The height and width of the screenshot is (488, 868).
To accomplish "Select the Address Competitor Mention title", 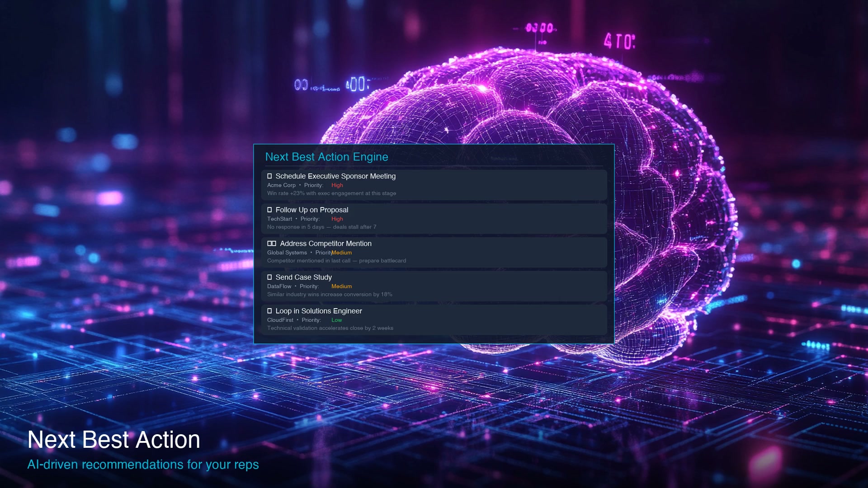I will point(325,244).
